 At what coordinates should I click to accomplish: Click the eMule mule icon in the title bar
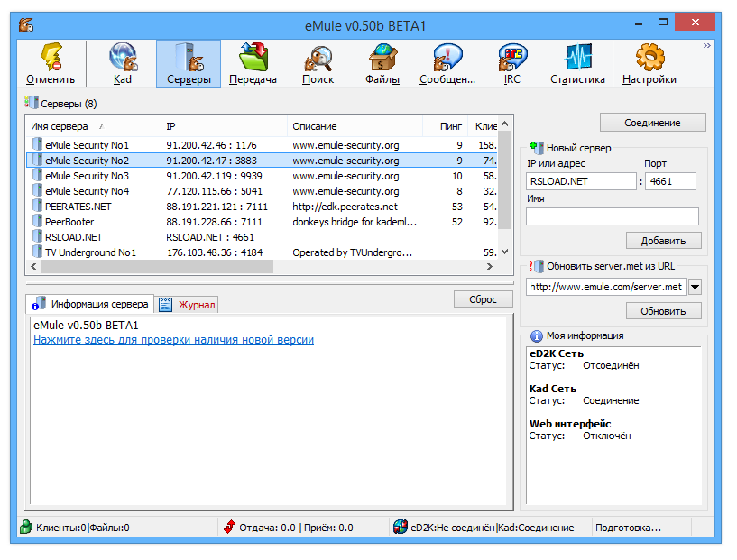tap(26, 25)
